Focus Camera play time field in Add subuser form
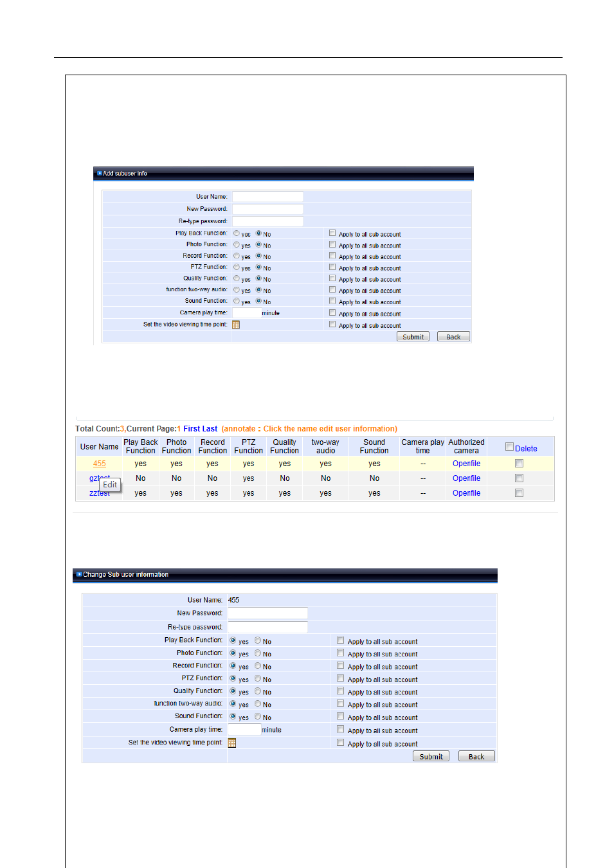The width and height of the screenshot is (614, 868). pyautogui.click(x=246, y=313)
